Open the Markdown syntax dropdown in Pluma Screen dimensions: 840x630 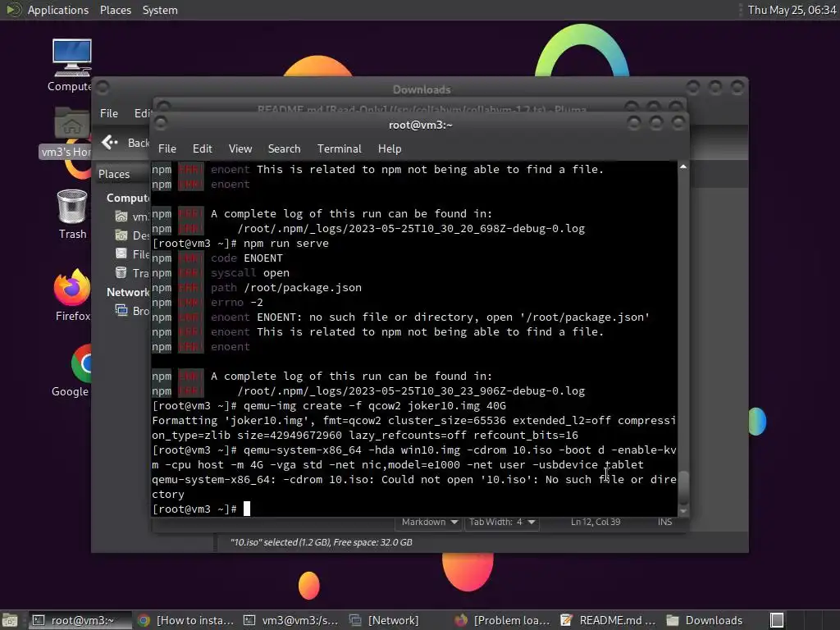click(430, 522)
